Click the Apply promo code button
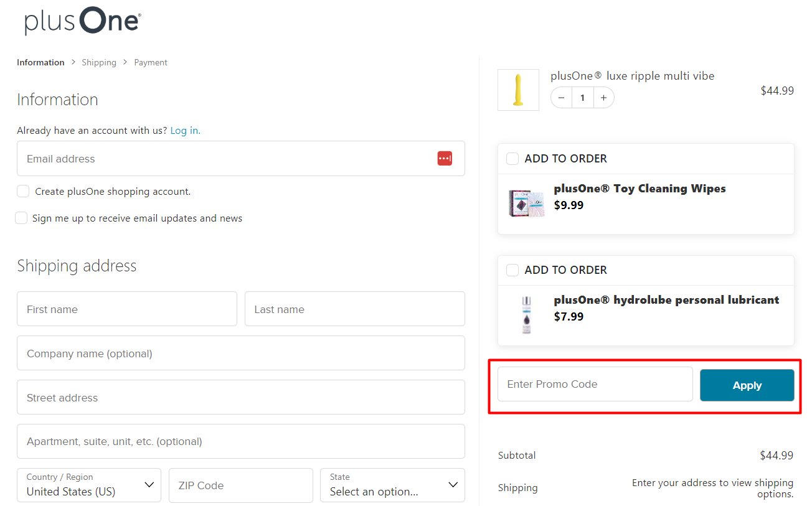Viewport: 812px width, 506px height. 747,385
